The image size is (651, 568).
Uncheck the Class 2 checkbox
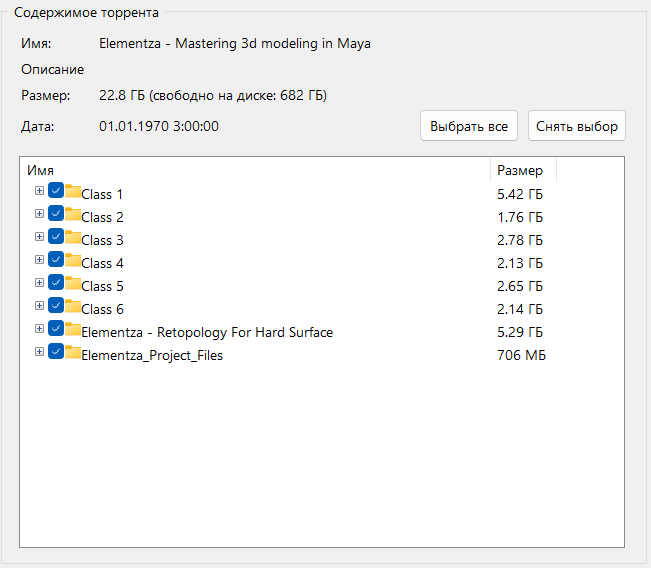56,215
